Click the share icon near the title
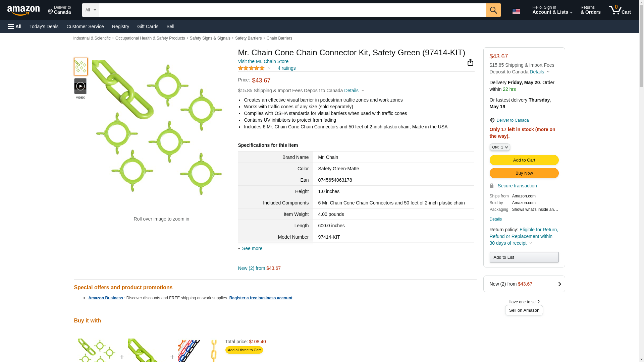Screen dimensions: 644x362 470,62
